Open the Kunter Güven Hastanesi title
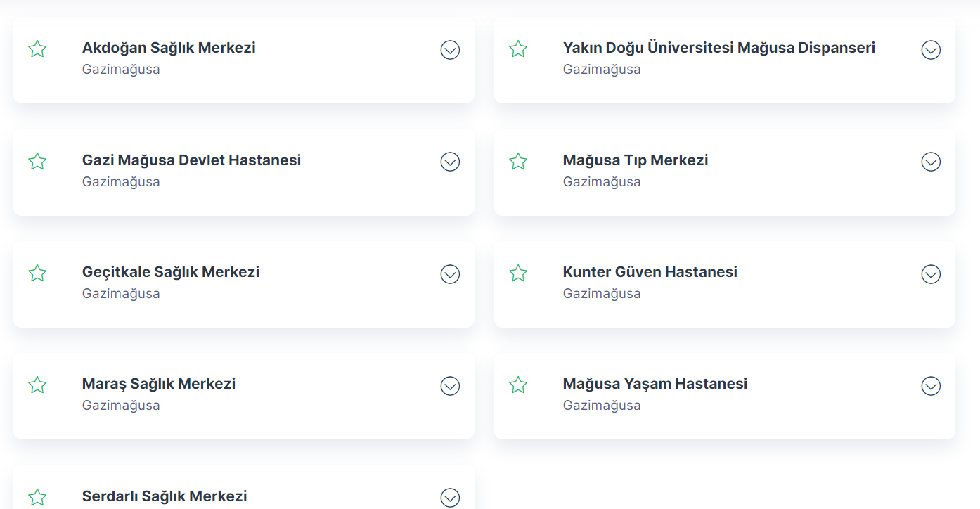Viewport: 980px width, 509px height. [x=650, y=272]
